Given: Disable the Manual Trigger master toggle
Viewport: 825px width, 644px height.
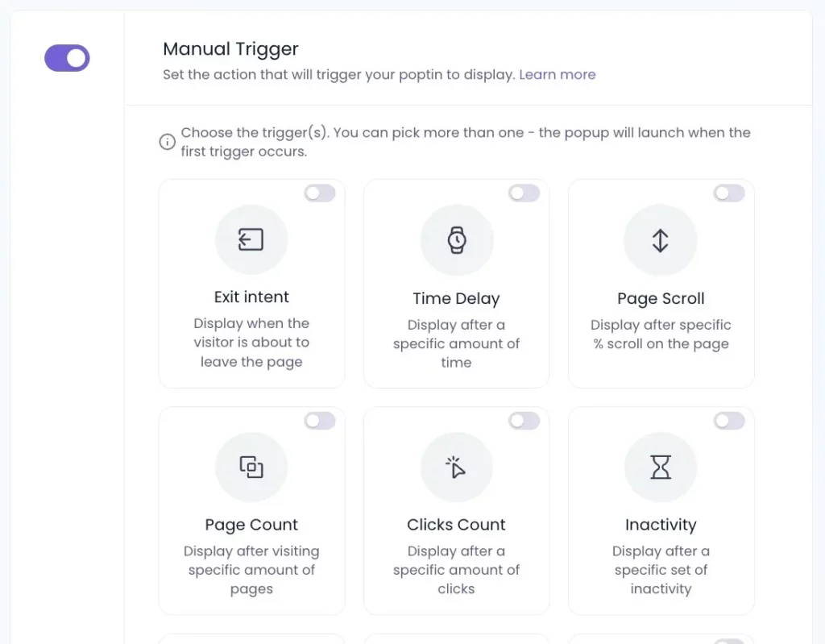Looking at the screenshot, I should tap(67, 57).
